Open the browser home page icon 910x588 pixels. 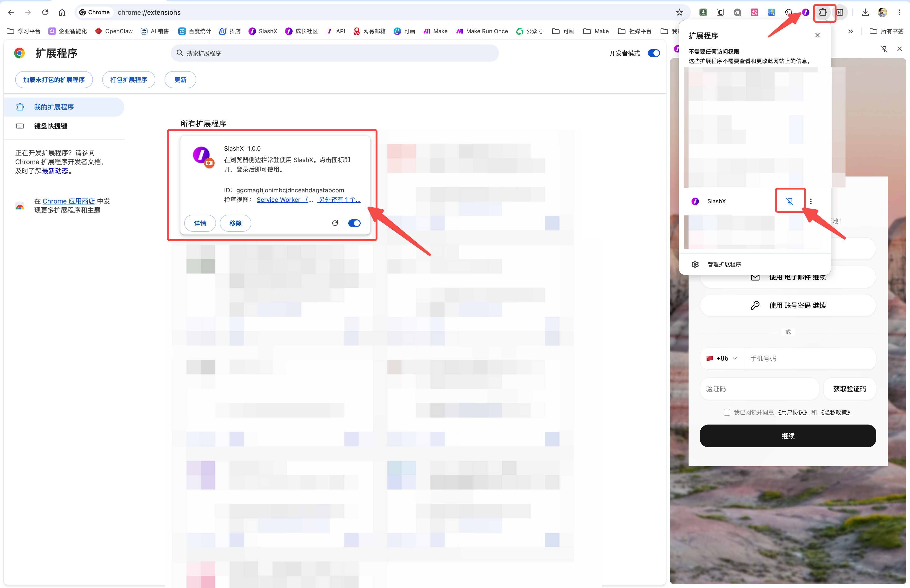pyautogui.click(x=62, y=12)
